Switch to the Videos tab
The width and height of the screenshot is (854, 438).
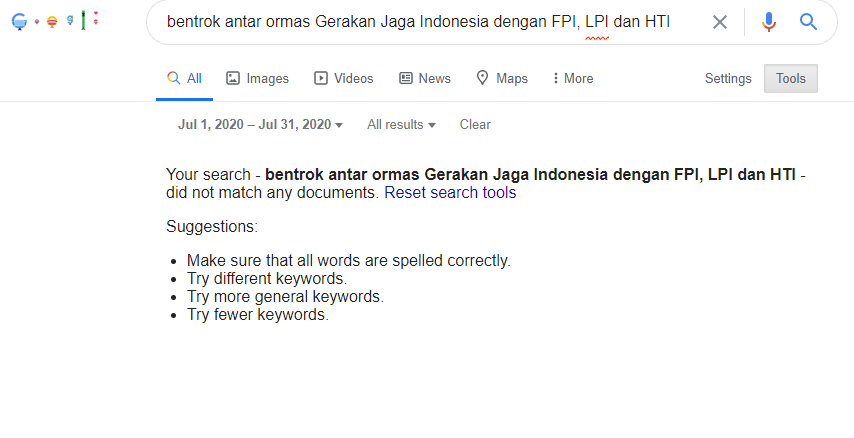pyautogui.click(x=343, y=78)
